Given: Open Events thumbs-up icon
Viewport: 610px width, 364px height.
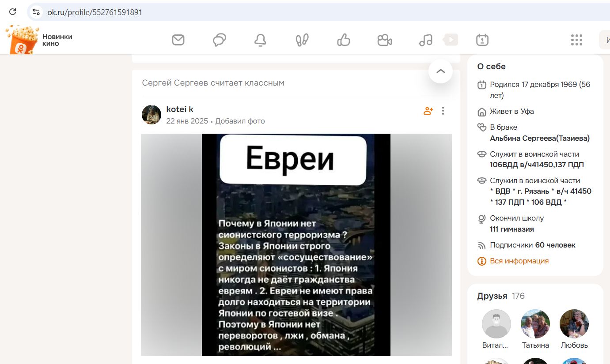Looking at the screenshot, I should coord(343,40).
